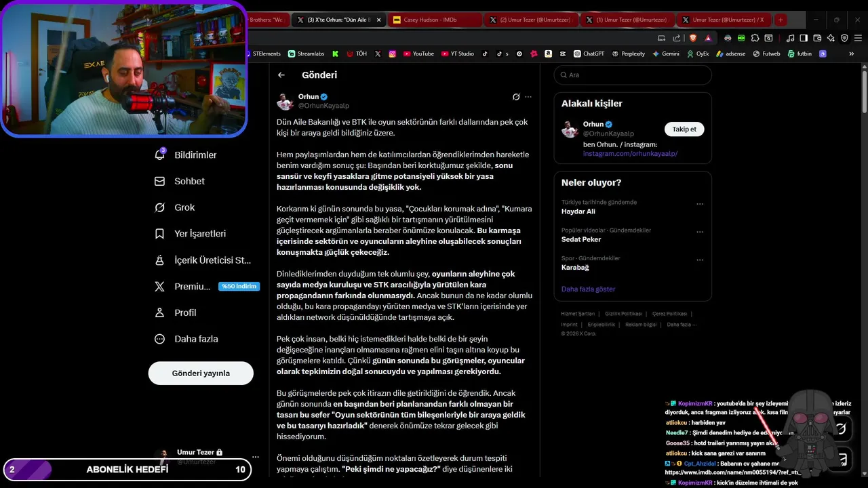The image size is (868, 488).
Task: Open futbin bookmark
Action: 800,54
